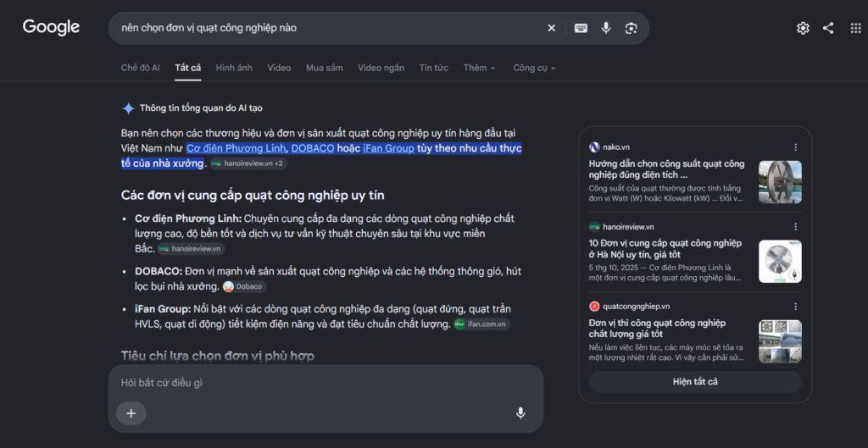The image size is (868, 448).
Task: Click the quatcongnghiep.vn thumbnail image
Action: (780, 341)
